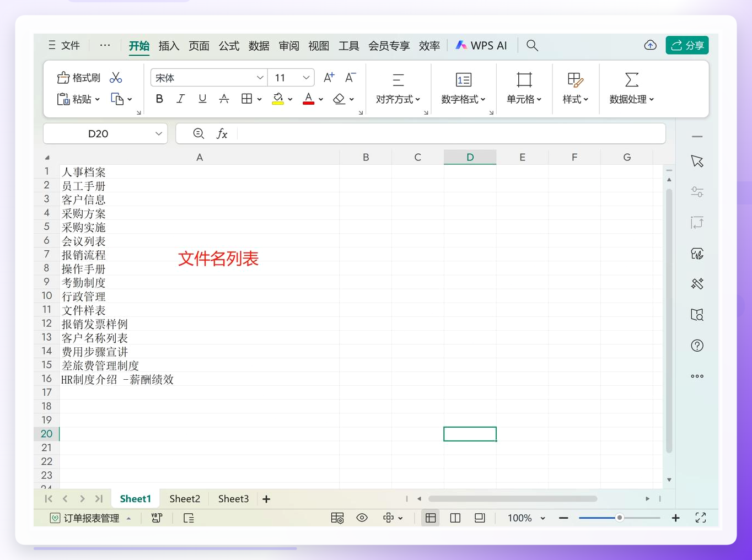This screenshot has width=752, height=560.
Task: Add a new sheet with plus button
Action: coord(266,499)
